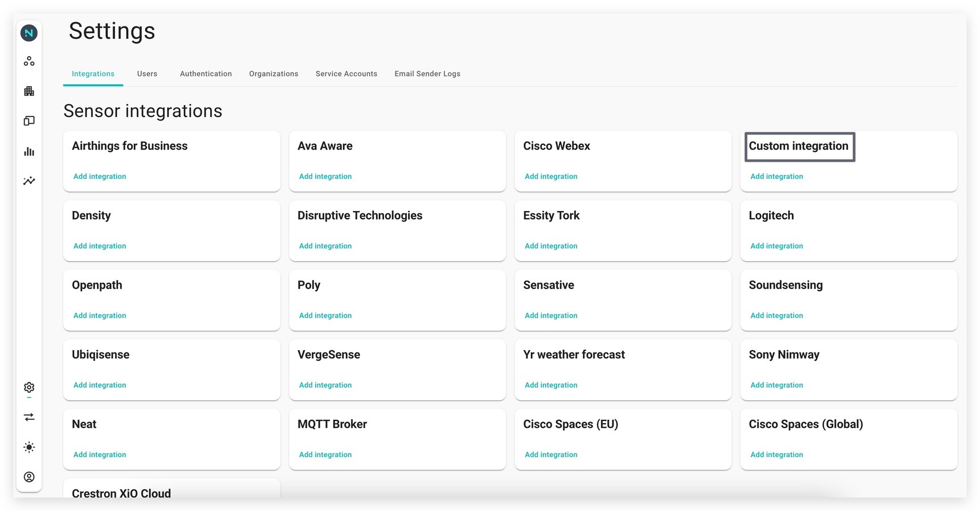Add integration for Soundsensing

(777, 315)
